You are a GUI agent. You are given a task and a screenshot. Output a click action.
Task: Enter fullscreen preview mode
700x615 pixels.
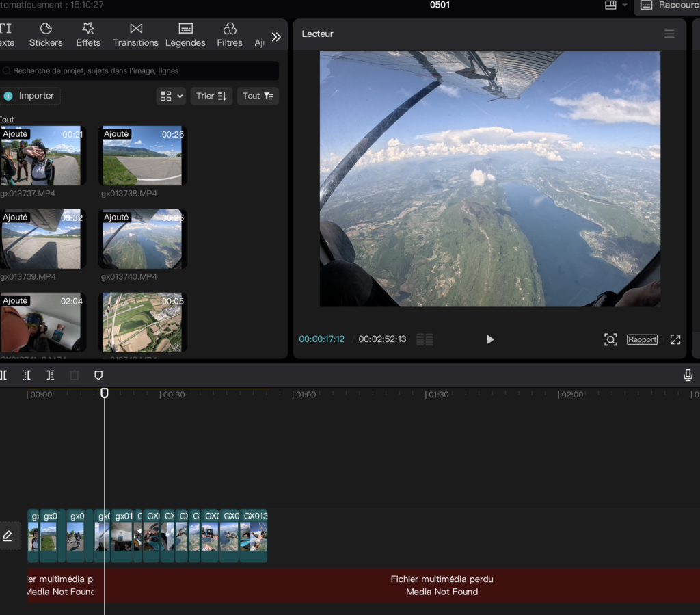675,339
